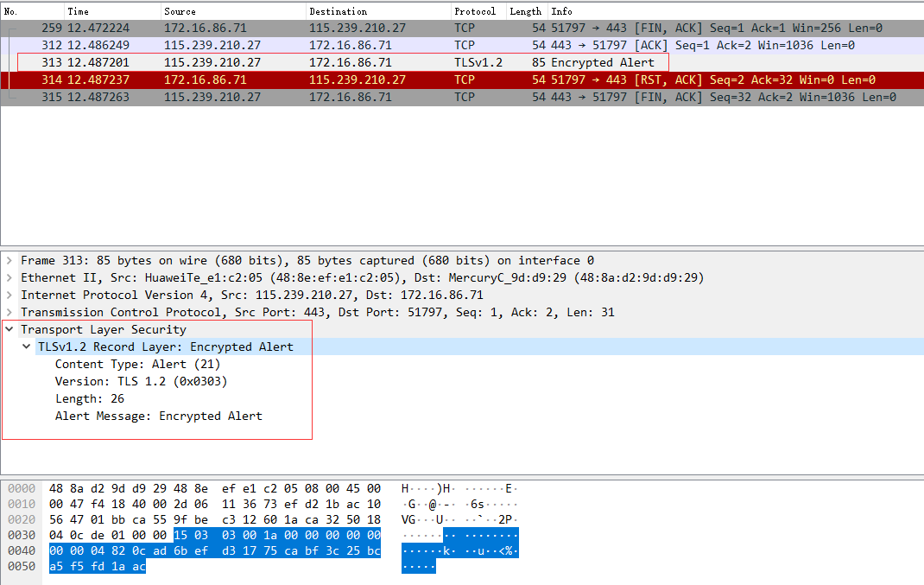Click hex offset 0000 row label

pos(22,488)
